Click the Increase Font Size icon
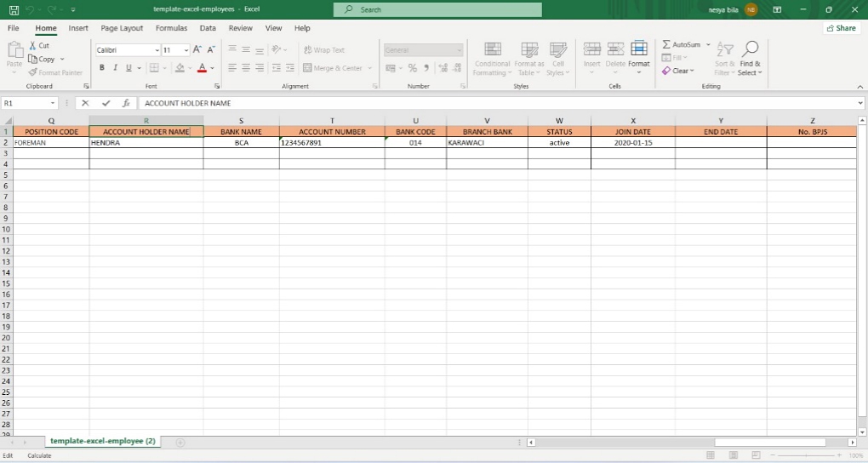Viewport: 868px width, 463px height. pos(197,50)
